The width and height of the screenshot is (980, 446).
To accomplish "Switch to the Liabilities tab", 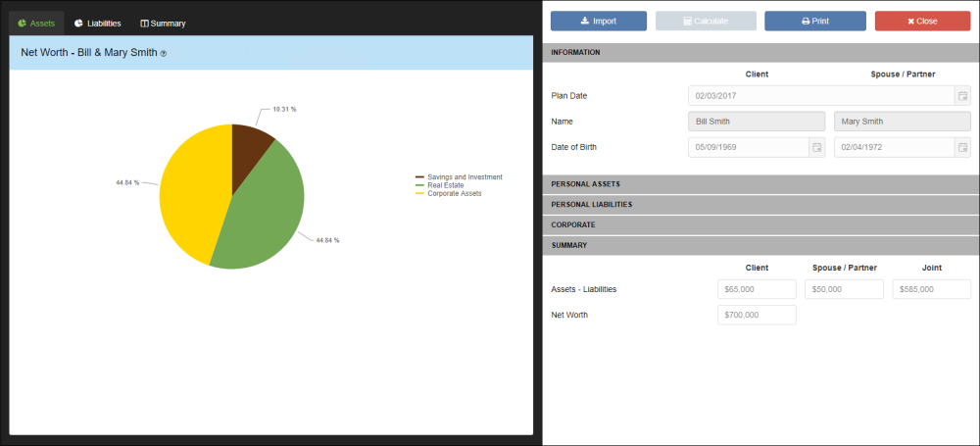I will pos(97,24).
